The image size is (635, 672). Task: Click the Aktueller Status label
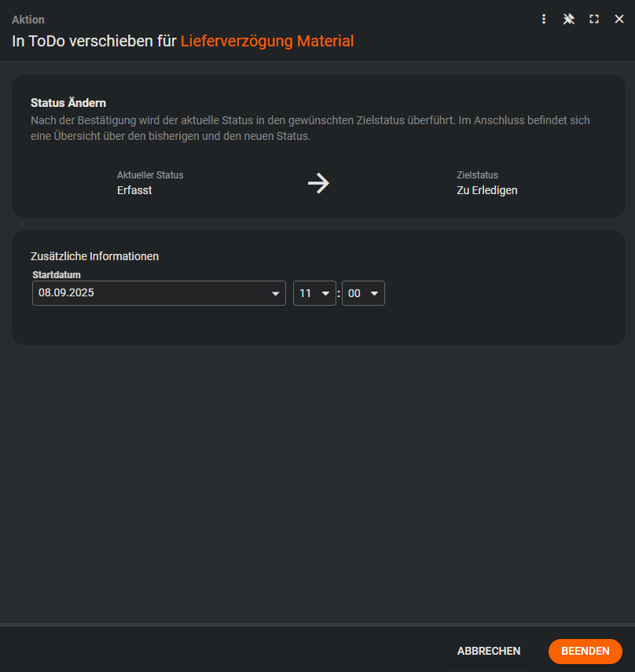point(150,175)
